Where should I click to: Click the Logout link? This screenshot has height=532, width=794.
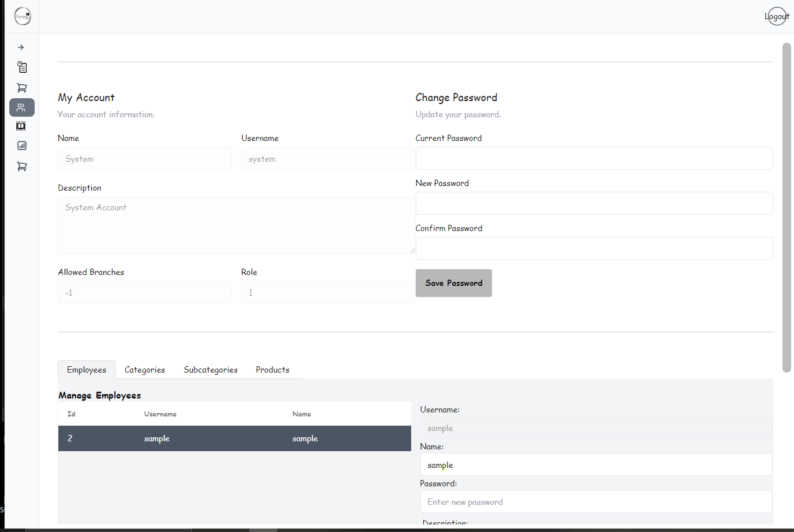[777, 16]
